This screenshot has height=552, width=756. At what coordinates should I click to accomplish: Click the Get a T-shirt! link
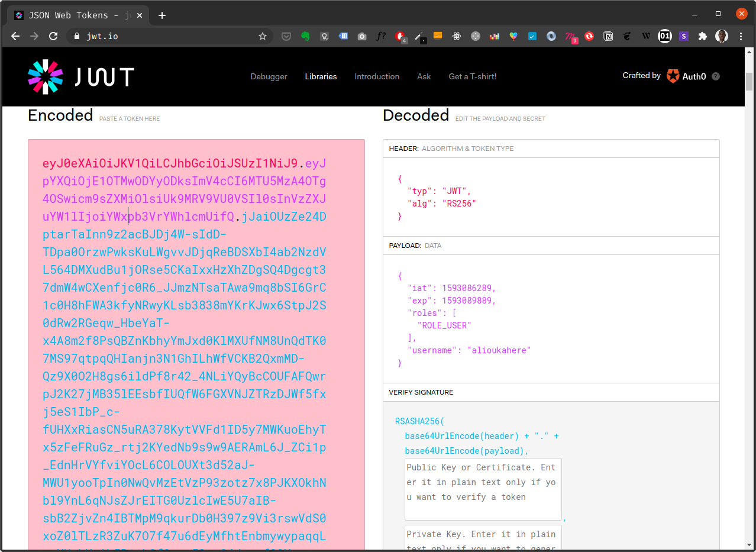[x=472, y=76]
